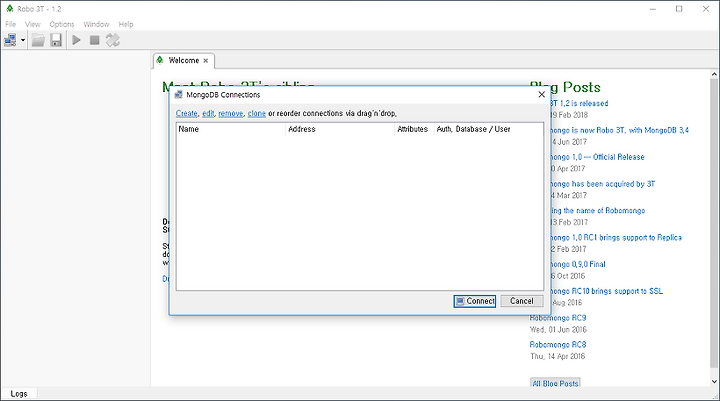Open the connect icon dropdown arrow
Image resolution: width=720 pixels, height=401 pixels.
click(x=22, y=40)
